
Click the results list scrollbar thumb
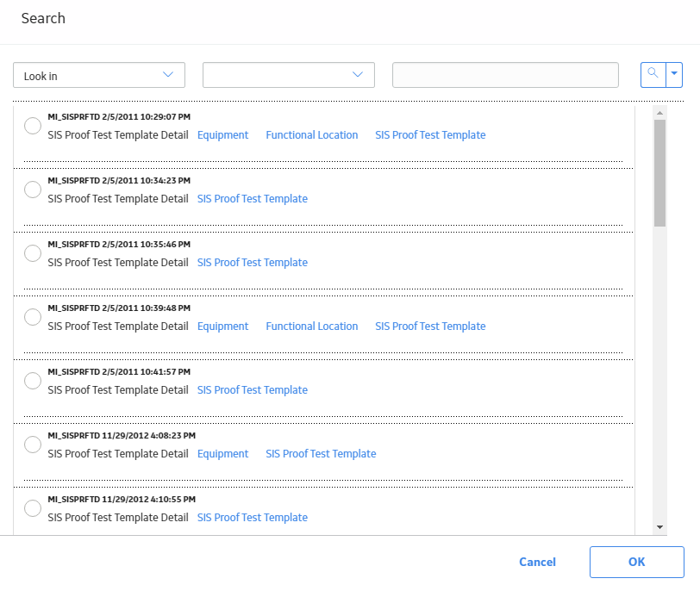[659, 173]
